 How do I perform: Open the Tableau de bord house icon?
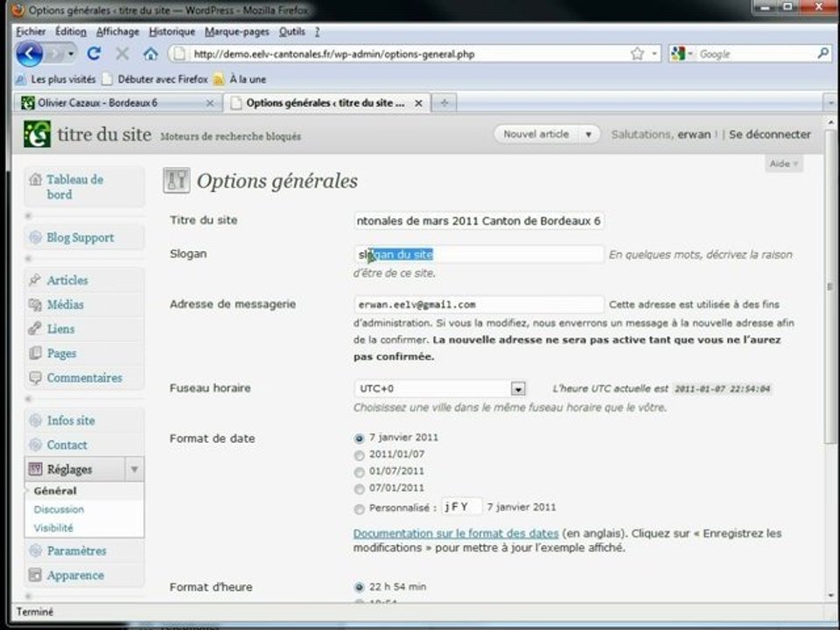[x=35, y=179]
